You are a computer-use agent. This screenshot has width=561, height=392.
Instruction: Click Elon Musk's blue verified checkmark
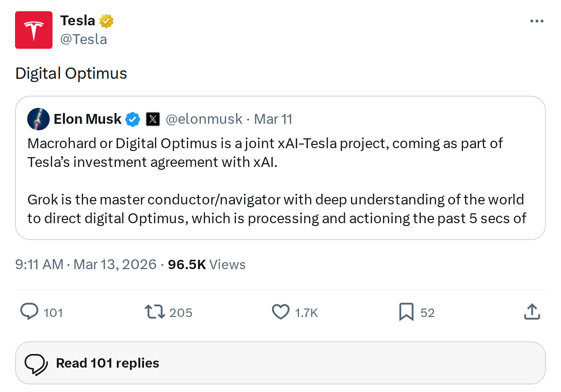133,119
